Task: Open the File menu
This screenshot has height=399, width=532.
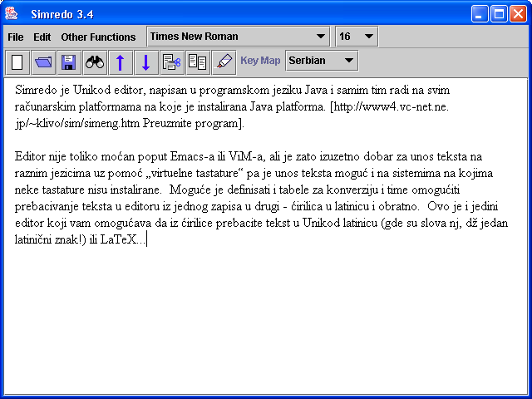Action: click(x=16, y=37)
